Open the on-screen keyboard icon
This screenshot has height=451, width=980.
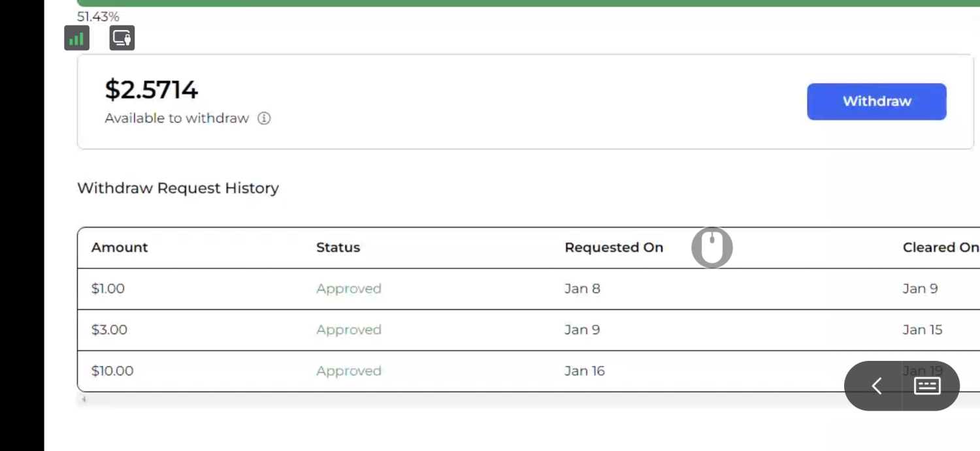(x=926, y=386)
